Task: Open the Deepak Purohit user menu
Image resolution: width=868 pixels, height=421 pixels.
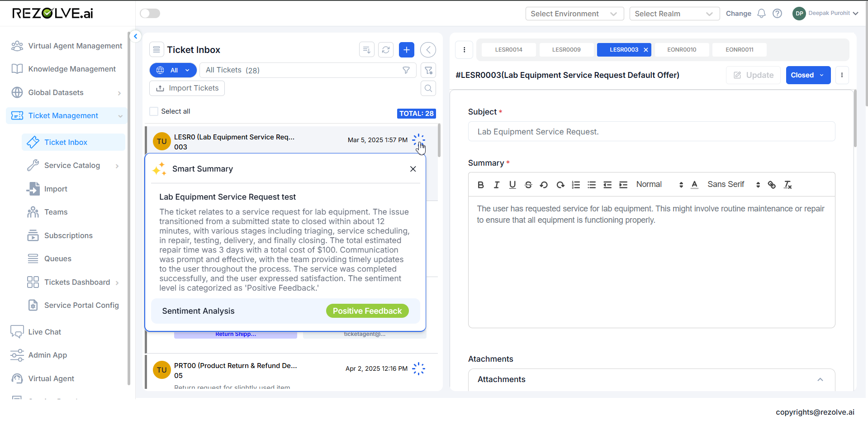Action: pyautogui.click(x=825, y=14)
